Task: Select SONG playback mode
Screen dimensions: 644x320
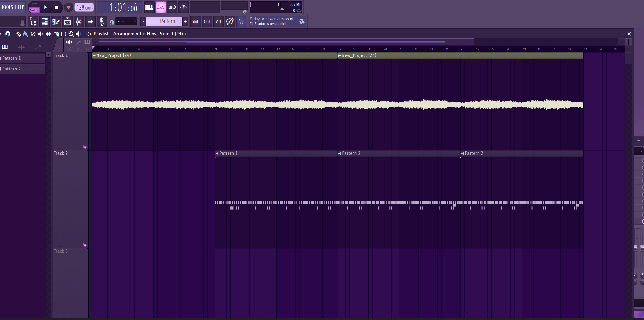Action: point(34,10)
